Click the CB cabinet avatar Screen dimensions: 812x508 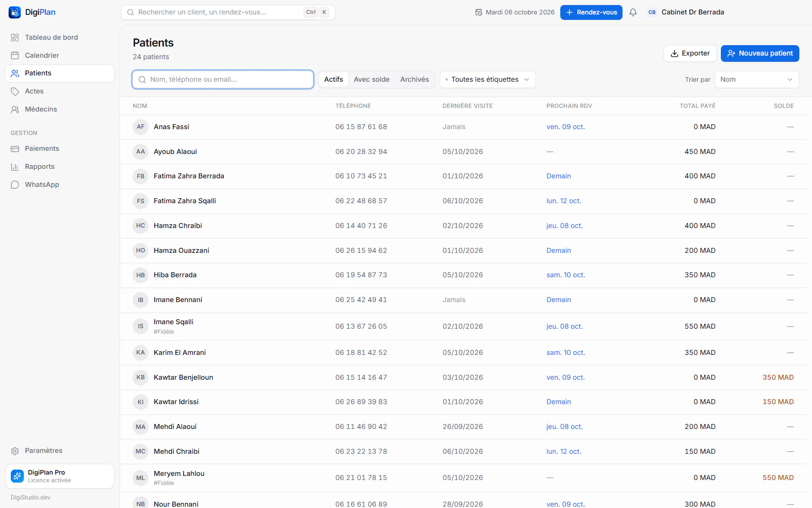click(x=652, y=12)
